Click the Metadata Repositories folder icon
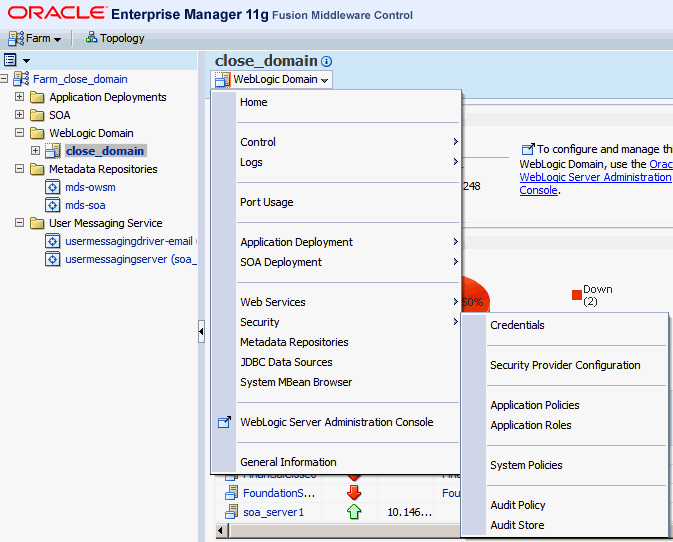This screenshot has height=542, width=673. coord(37,170)
